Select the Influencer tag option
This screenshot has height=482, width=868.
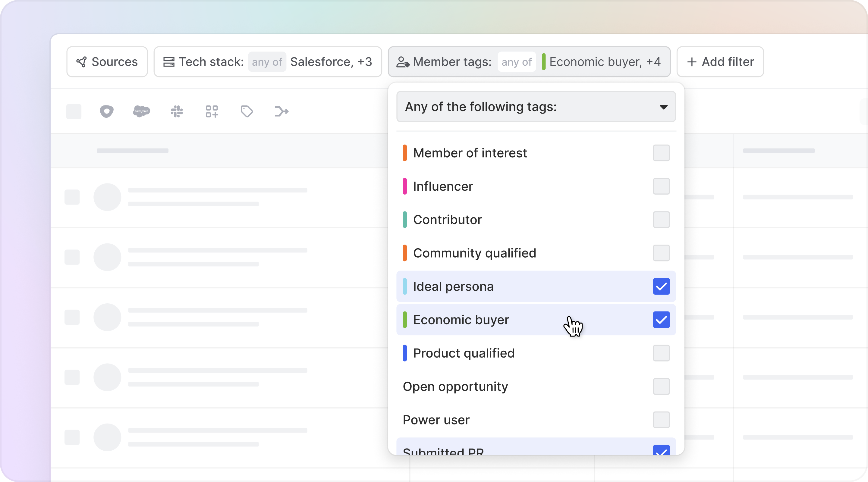point(443,186)
